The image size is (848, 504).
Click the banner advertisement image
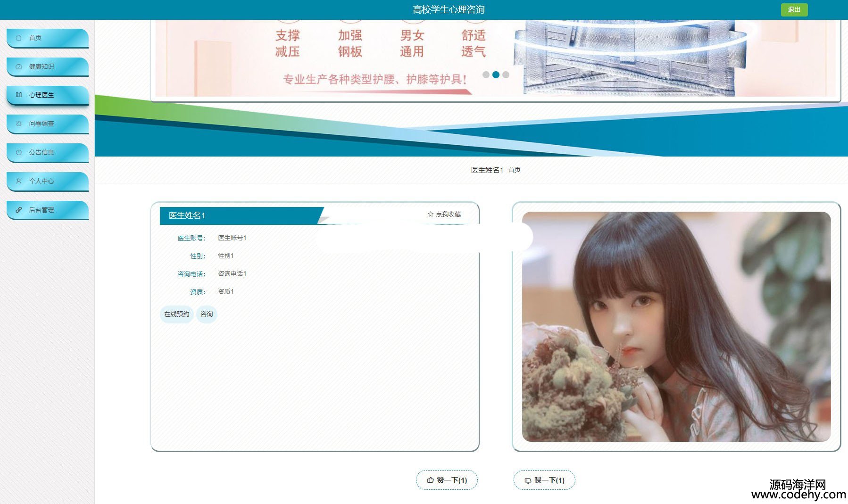tap(496, 58)
